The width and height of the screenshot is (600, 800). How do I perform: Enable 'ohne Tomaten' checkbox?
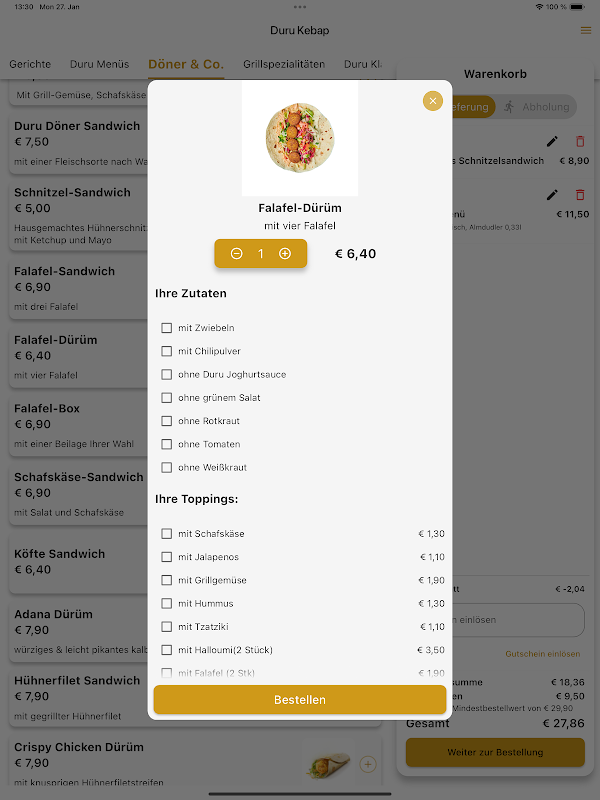(x=166, y=444)
